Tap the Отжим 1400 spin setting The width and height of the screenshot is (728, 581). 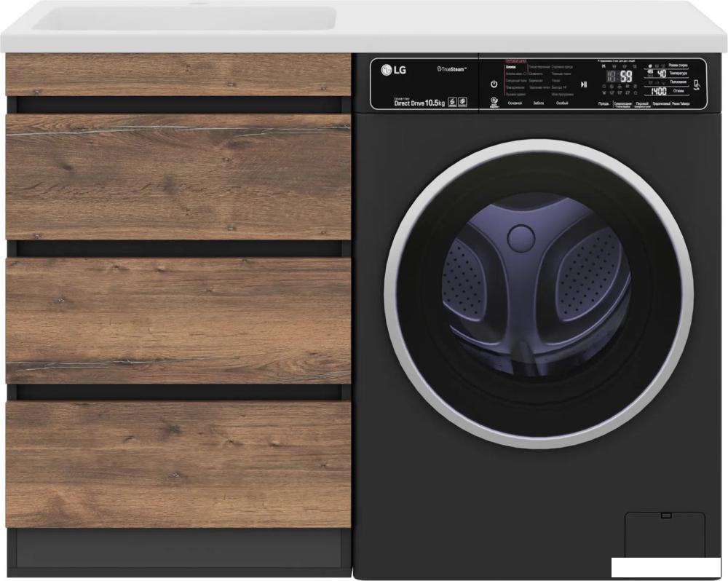point(668,91)
